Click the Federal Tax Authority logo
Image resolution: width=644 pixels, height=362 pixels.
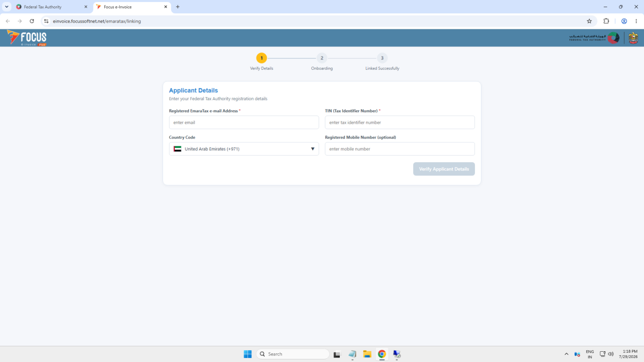pyautogui.click(x=594, y=38)
